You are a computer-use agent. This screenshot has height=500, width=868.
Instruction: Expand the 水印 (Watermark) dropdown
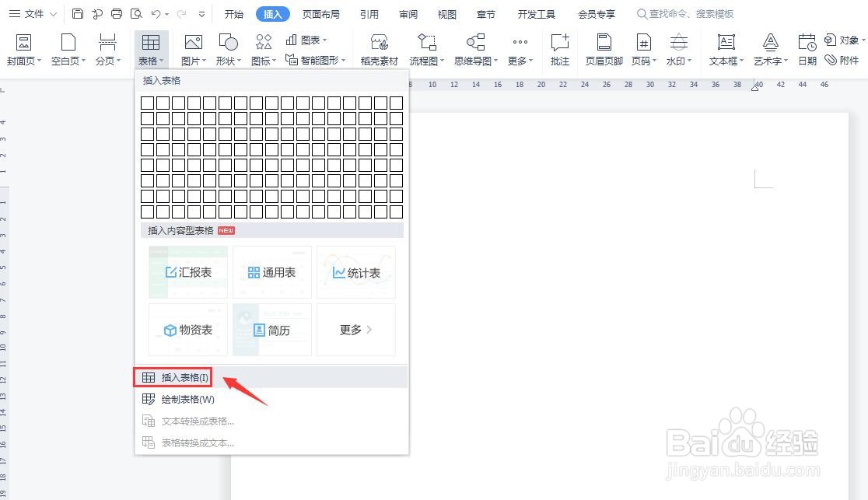point(677,47)
